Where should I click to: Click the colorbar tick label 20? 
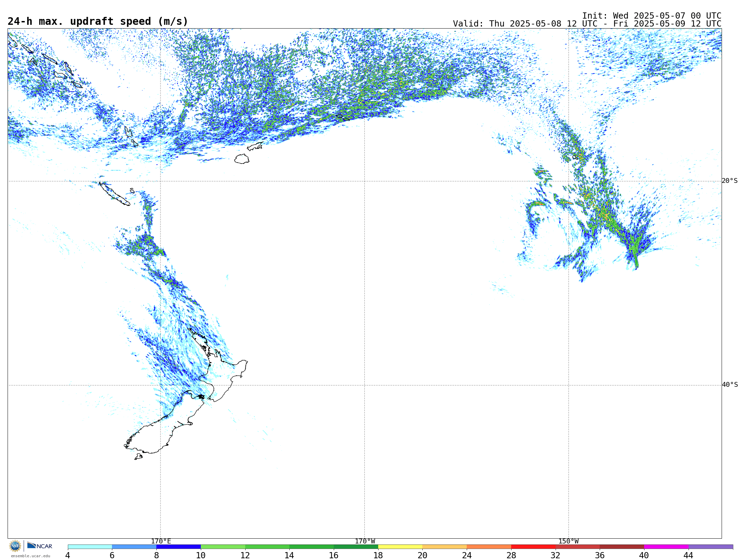[x=423, y=555]
